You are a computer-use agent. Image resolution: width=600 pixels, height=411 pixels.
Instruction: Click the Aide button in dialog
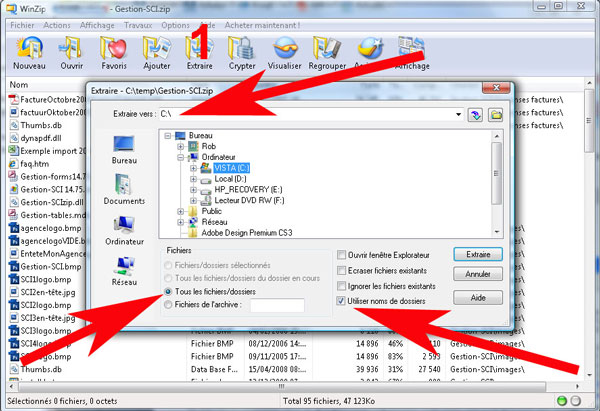click(x=478, y=297)
